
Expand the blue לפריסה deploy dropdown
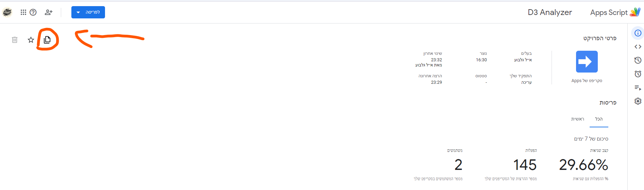(88, 12)
